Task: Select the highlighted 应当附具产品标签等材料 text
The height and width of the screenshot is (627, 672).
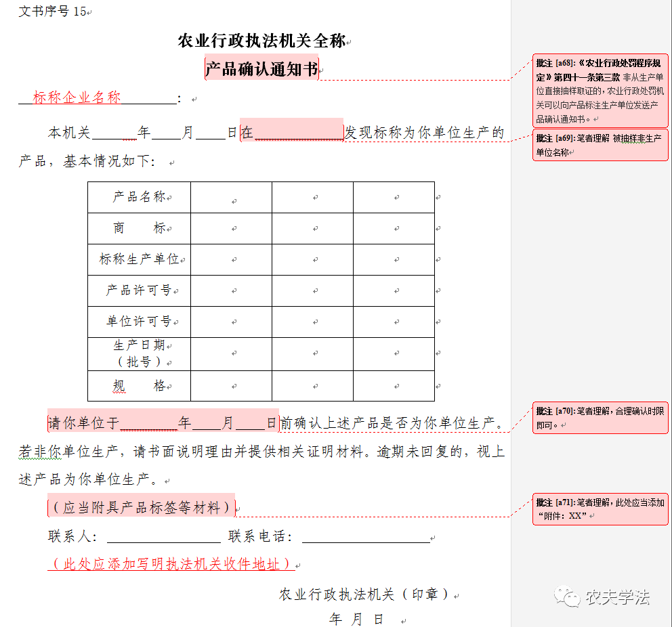Action: (142, 507)
